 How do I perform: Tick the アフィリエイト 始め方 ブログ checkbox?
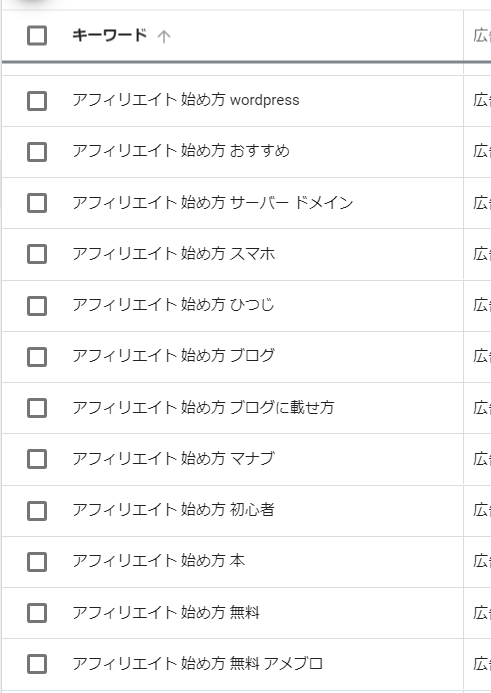point(37,357)
